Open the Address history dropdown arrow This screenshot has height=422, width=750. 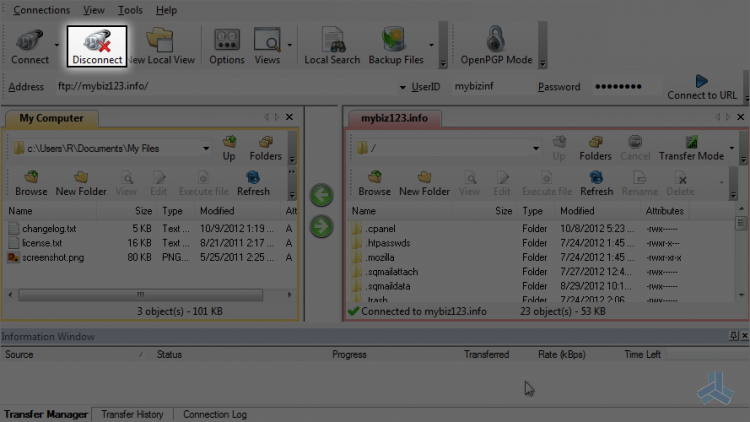[x=402, y=87]
